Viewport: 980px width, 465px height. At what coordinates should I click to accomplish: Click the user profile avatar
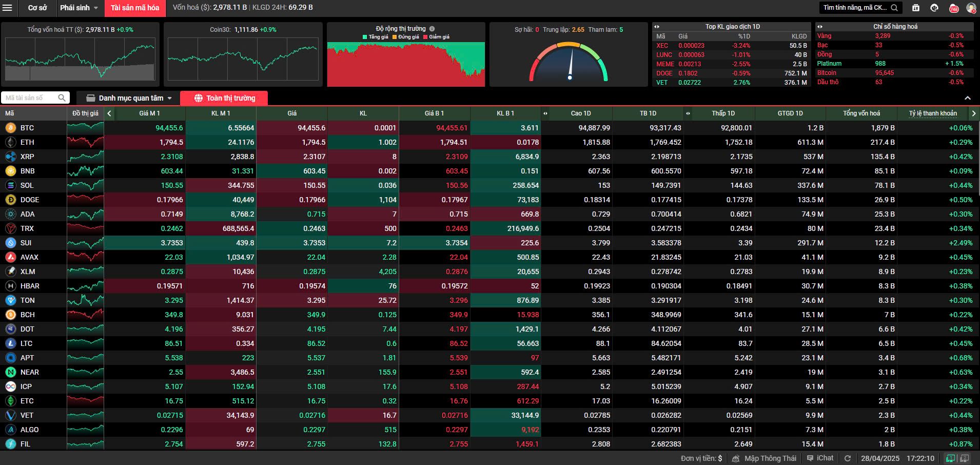tap(971, 8)
